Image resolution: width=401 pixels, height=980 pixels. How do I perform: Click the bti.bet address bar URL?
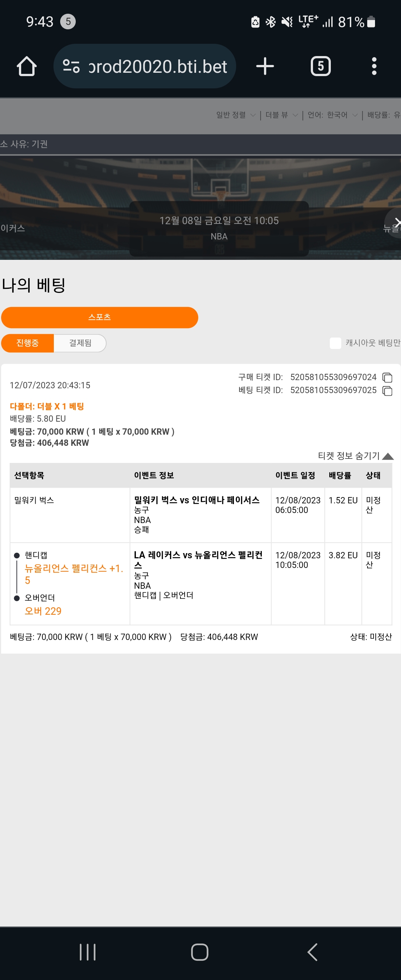click(157, 66)
